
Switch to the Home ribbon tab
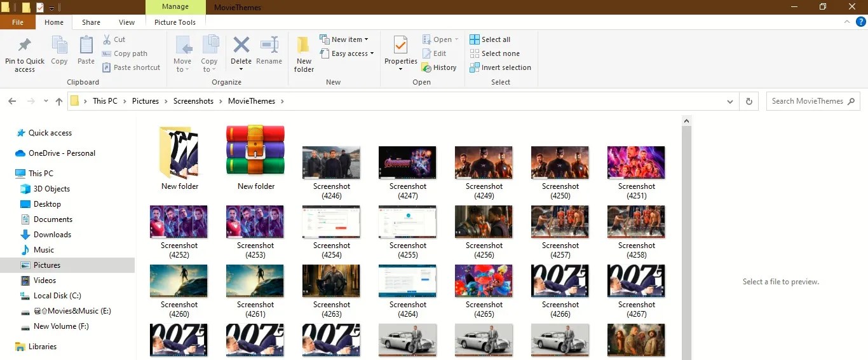click(x=54, y=22)
